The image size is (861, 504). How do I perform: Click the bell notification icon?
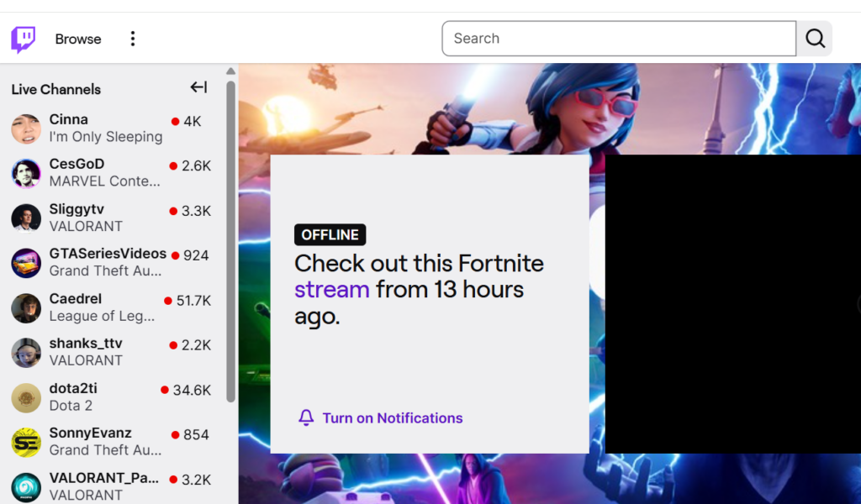[306, 417]
